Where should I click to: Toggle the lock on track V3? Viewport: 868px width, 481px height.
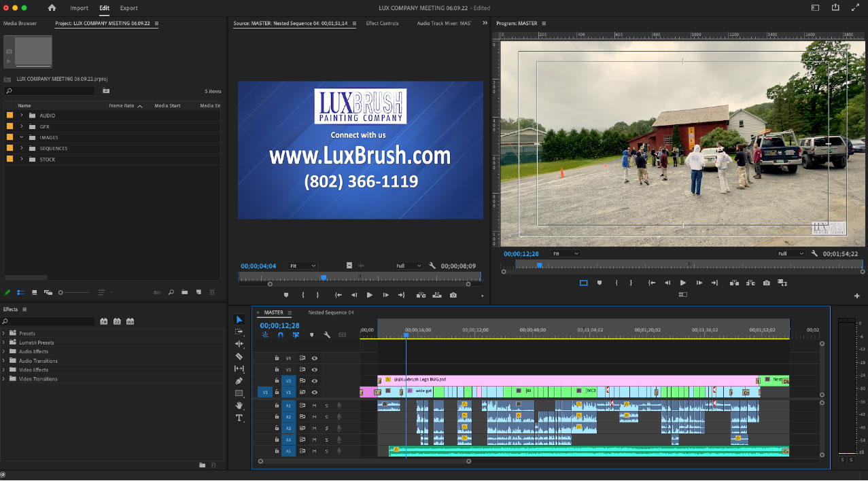[x=277, y=370]
